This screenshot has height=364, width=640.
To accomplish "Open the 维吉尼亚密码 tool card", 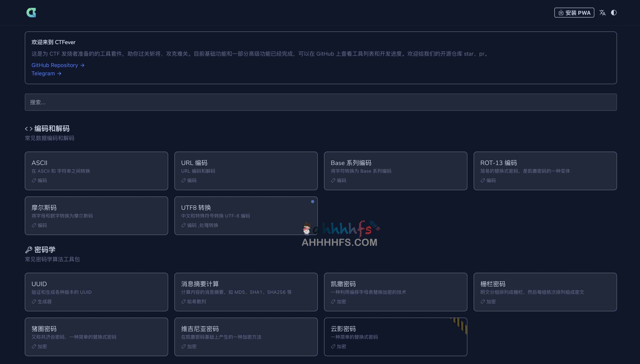I will click(246, 336).
